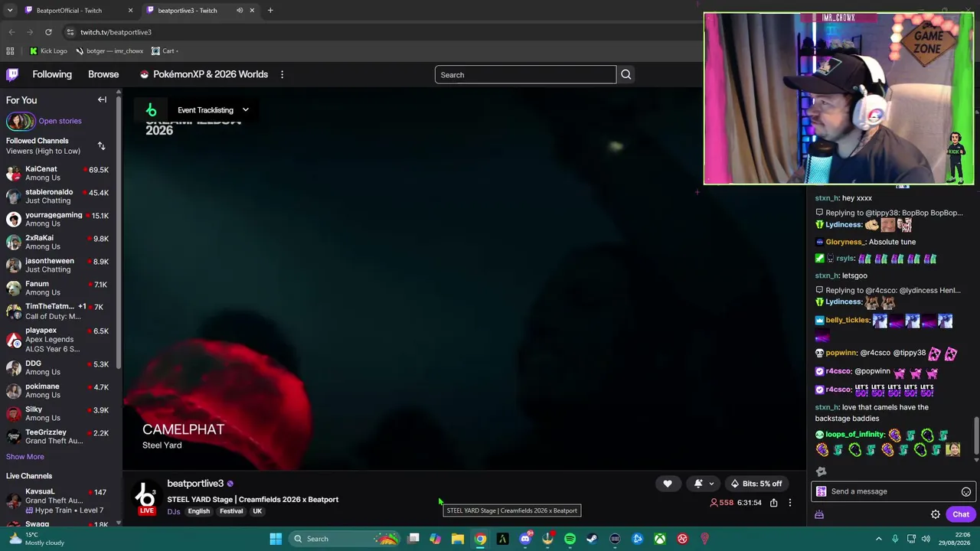Open the weather widget on taskbar
The width and height of the screenshot is (980, 551).
35,539
